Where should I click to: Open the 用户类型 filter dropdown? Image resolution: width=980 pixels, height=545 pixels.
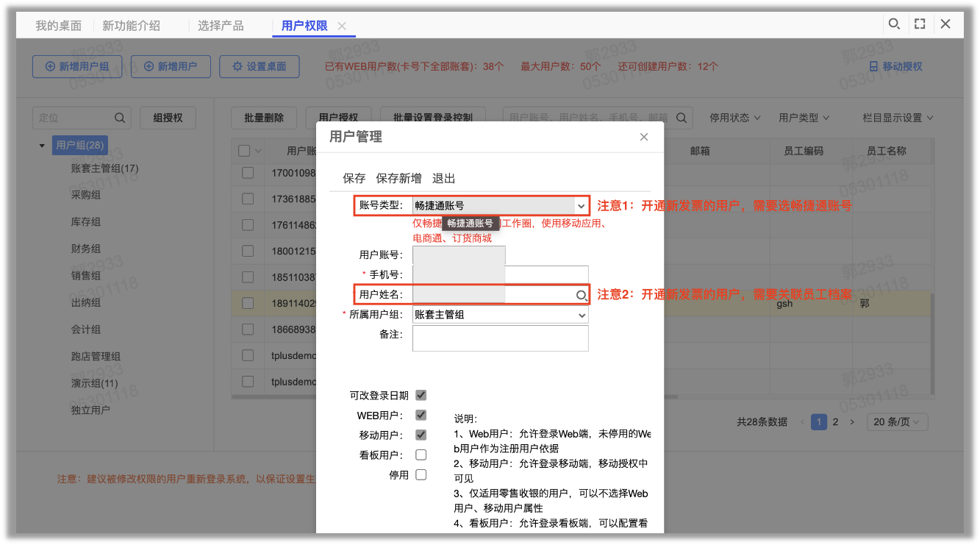point(804,118)
